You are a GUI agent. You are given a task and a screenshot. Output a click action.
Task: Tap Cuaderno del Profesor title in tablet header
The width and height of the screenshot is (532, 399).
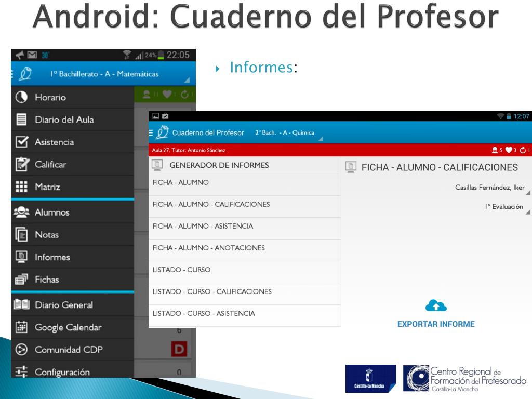click(208, 132)
